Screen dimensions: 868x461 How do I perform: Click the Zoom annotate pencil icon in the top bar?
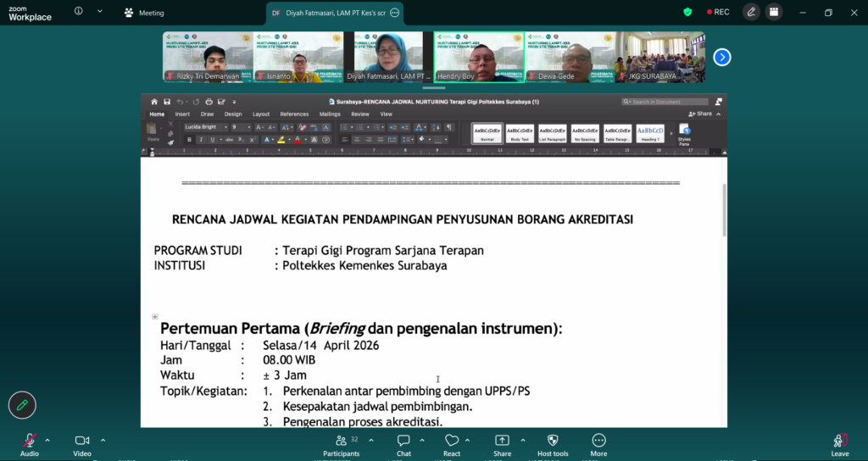(x=751, y=12)
